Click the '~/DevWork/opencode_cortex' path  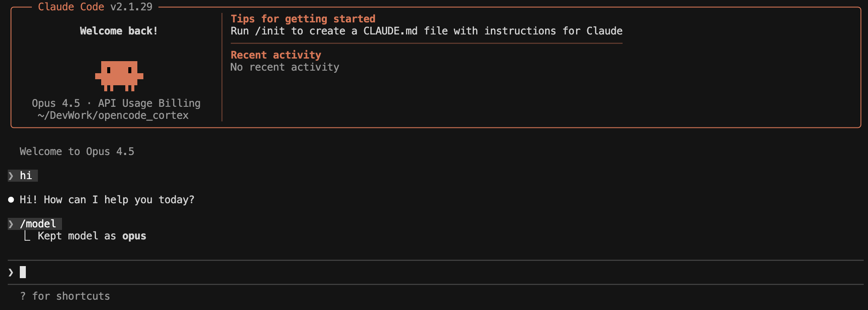pyautogui.click(x=113, y=115)
